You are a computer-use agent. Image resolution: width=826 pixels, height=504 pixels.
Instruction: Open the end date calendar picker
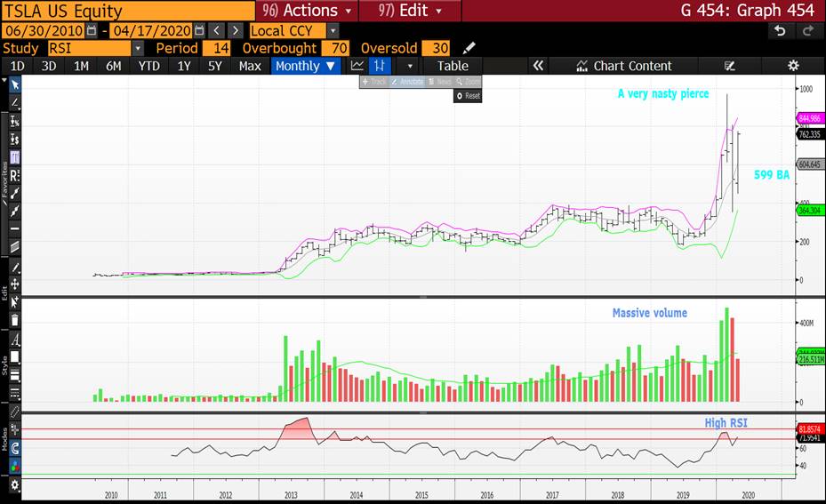tap(199, 31)
